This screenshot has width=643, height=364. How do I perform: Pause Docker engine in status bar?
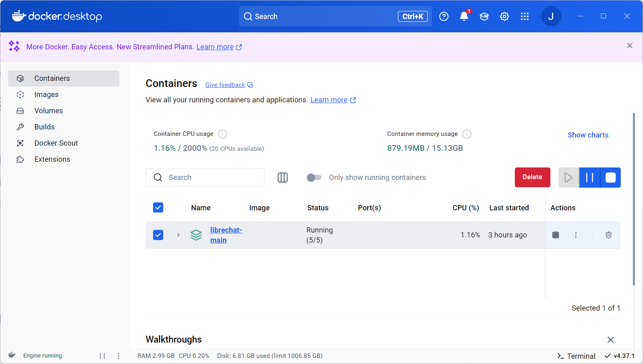click(102, 356)
